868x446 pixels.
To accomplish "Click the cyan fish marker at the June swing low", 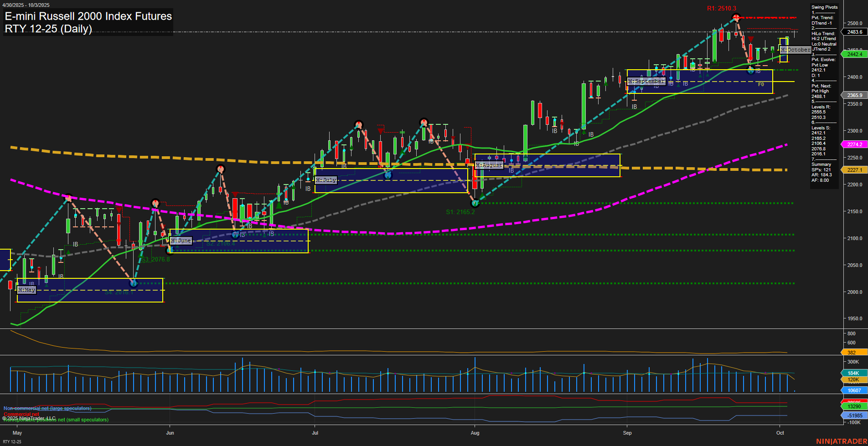I will coord(170,251).
